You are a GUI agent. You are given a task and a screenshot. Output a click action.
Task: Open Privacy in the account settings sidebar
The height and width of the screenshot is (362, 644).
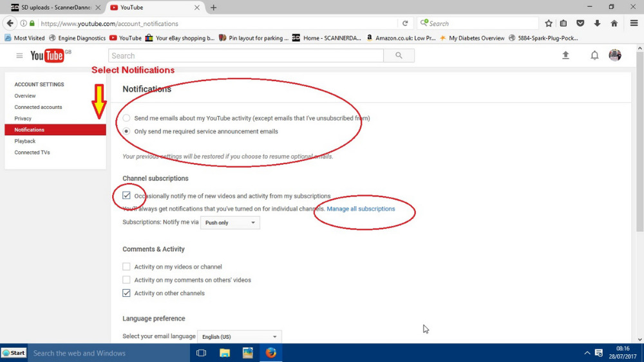click(23, 119)
